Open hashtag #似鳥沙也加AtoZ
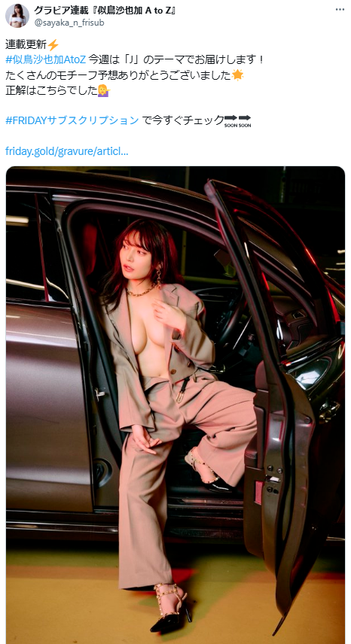 (x=46, y=59)
